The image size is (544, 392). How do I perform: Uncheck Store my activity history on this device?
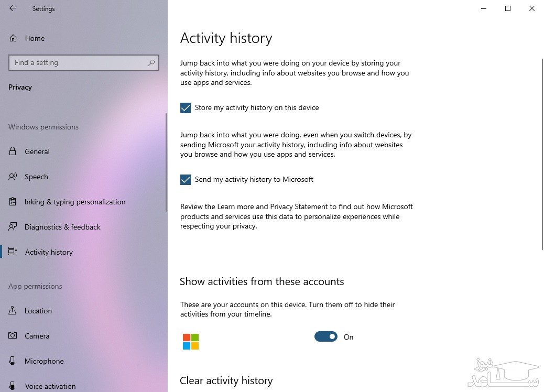point(186,108)
